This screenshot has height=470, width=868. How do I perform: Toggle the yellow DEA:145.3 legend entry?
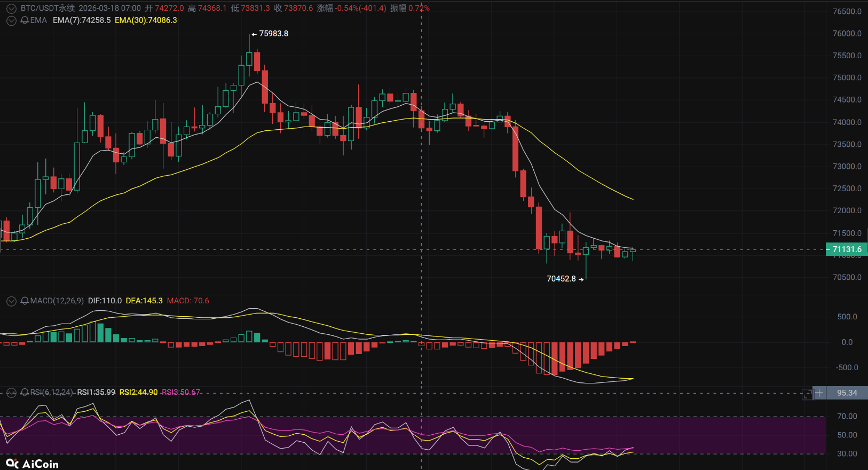click(144, 301)
